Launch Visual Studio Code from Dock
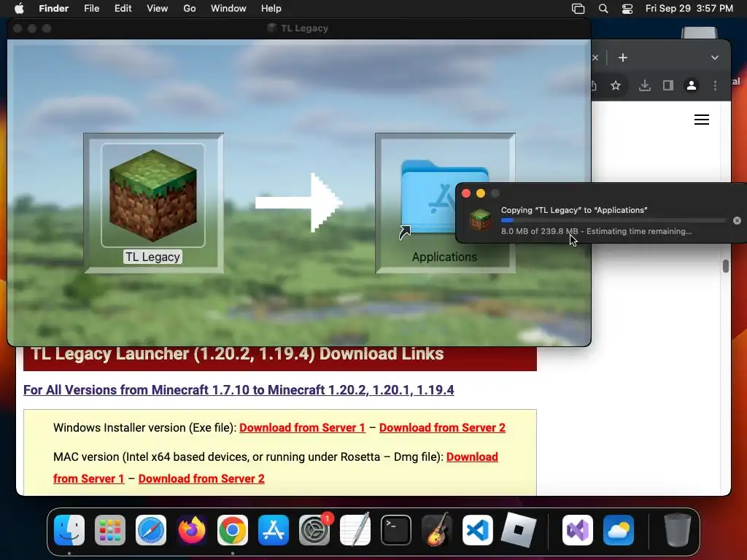The image size is (747, 560). [x=477, y=530]
